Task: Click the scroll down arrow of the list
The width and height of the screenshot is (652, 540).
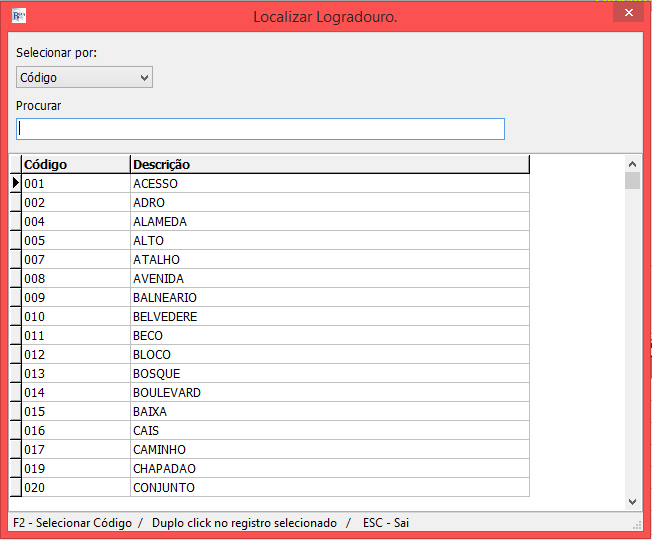Action: click(x=632, y=501)
